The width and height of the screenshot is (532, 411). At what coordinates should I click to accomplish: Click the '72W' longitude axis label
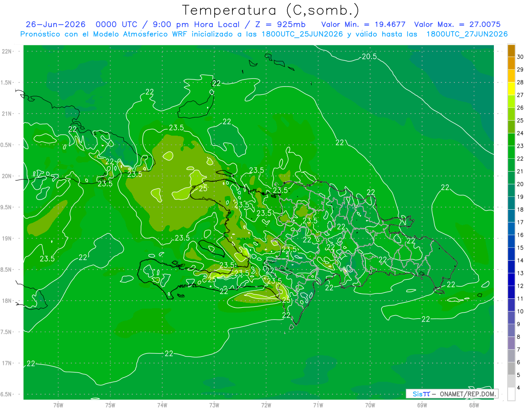266,405
